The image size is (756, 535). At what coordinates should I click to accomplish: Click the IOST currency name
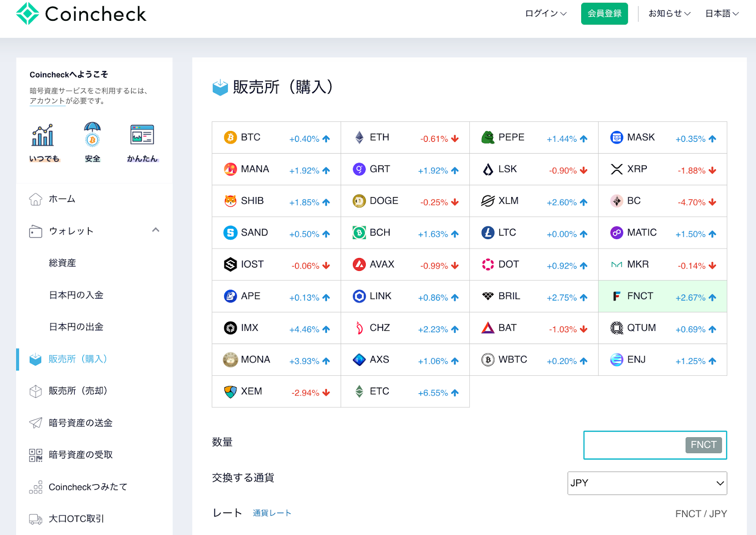[x=252, y=264]
